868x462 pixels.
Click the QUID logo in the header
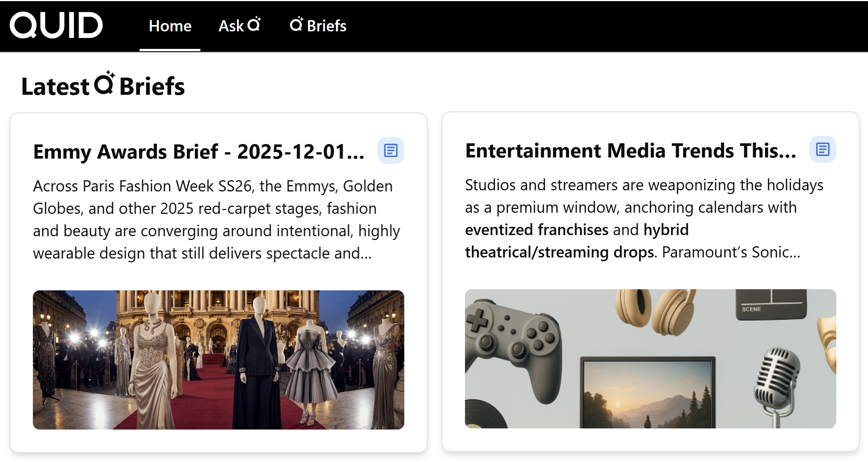click(56, 25)
